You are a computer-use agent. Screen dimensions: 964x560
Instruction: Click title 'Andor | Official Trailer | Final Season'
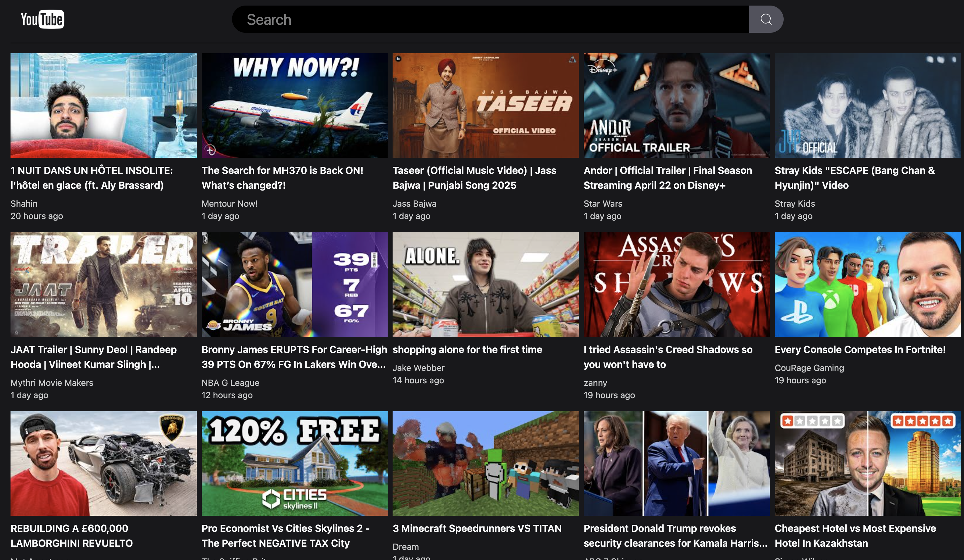pos(668,178)
